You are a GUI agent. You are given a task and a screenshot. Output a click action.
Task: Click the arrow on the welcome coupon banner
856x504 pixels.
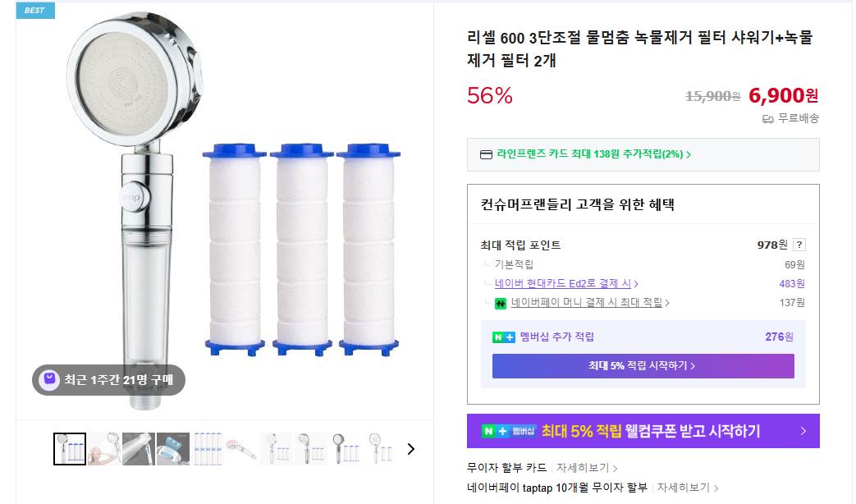pos(803,431)
